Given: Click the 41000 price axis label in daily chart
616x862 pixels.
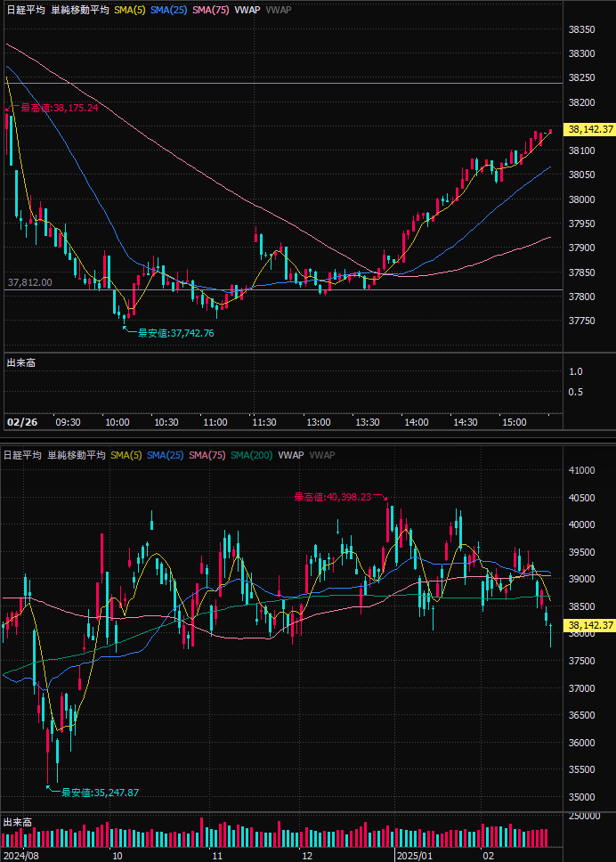Looking at the screenshot, I should pyautogui.click(x=582, y=470).
